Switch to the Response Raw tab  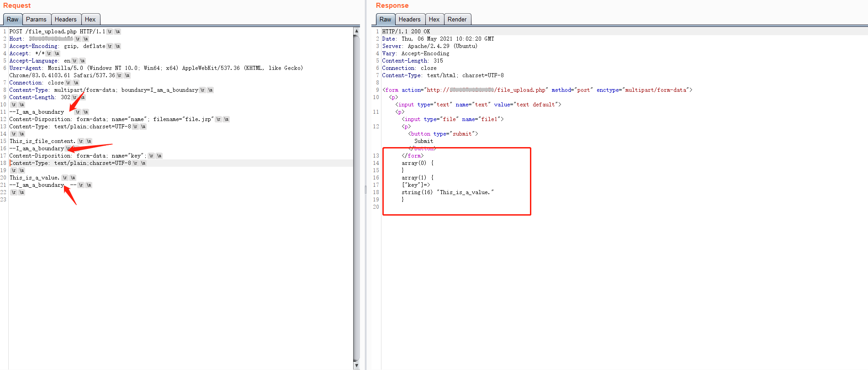(x=386, y=20)
